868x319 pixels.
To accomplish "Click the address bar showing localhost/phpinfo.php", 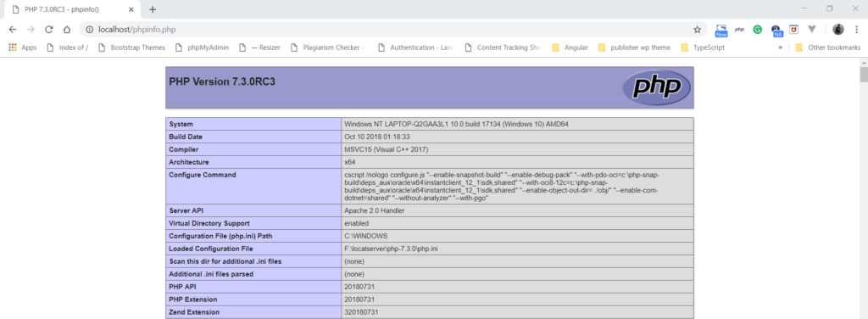I will click(387, 30).
